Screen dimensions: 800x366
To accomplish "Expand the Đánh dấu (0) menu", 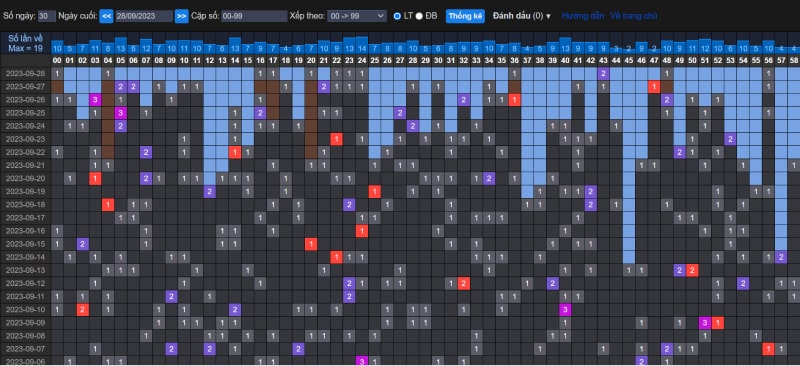I will tap(522, 16).
